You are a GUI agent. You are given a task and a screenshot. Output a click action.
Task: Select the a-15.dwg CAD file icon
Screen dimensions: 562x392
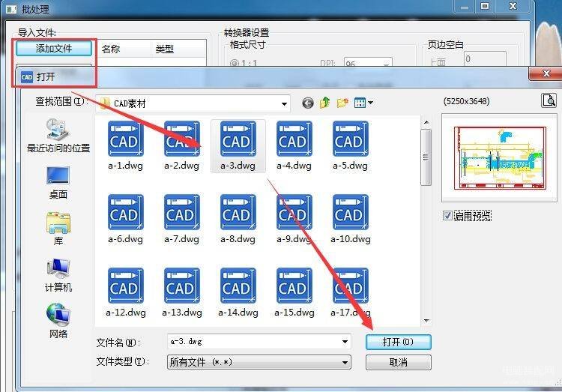coord(294,286)
